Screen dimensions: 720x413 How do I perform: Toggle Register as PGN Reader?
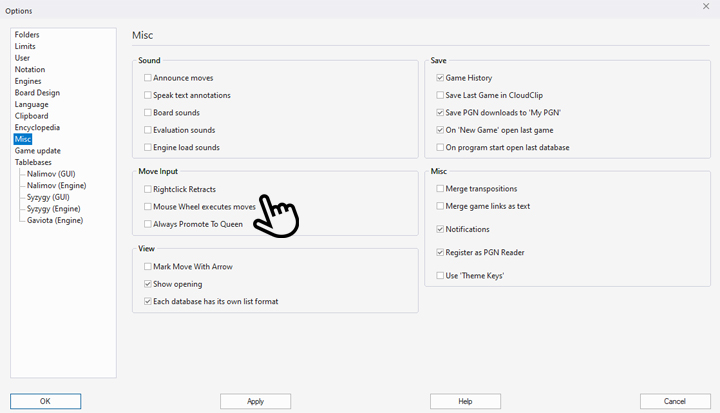coord(440,253)
